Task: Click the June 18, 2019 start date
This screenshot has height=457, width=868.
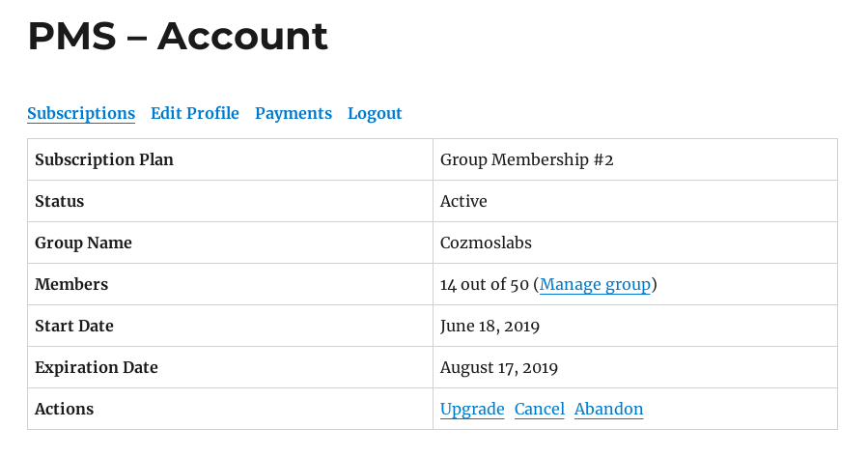Action: point(490,326)
